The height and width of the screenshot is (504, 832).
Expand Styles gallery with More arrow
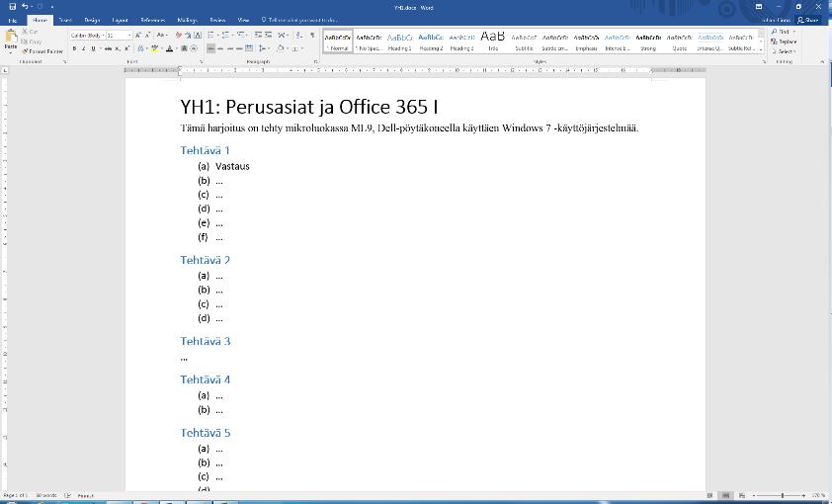[x=761, y=48]
